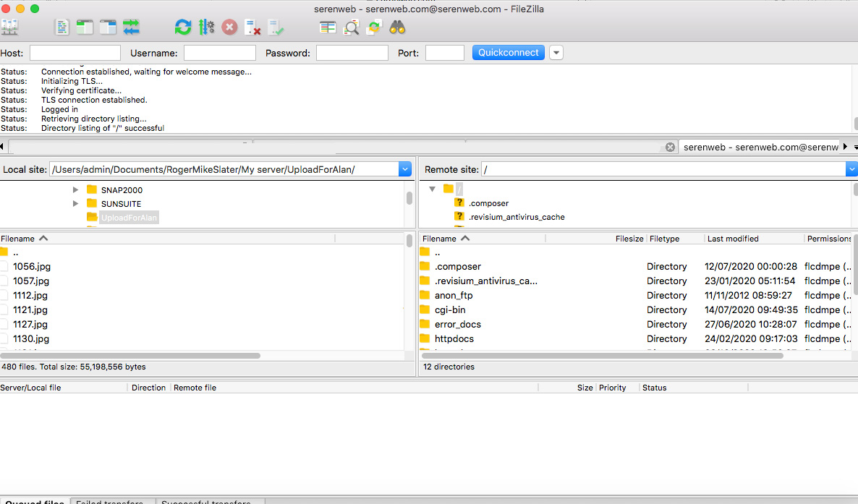
Task: Close the tab with the X icon
Action: pyautogui.click(x=670, y=148)
